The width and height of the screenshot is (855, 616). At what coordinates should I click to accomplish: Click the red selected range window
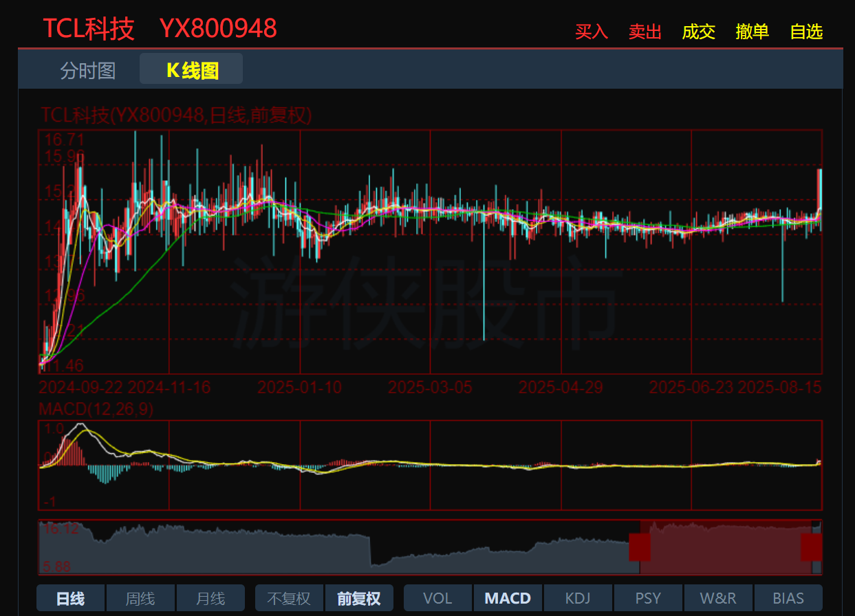[x=726, y=547]
